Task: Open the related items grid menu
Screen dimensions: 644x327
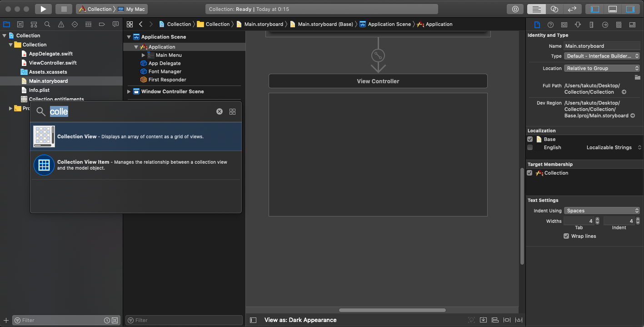Action: click(x=130, y=24)
